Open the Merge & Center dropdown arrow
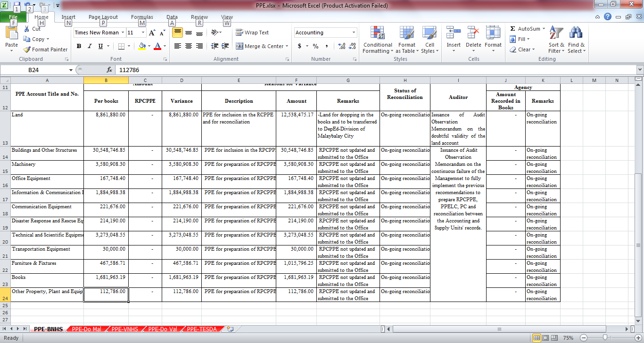This screenshot has width=644, height=343. [x=288, y=46]
